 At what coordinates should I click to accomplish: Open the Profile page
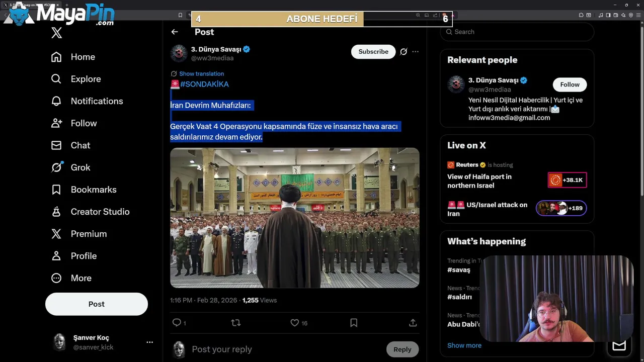click(x=73, y=256)
